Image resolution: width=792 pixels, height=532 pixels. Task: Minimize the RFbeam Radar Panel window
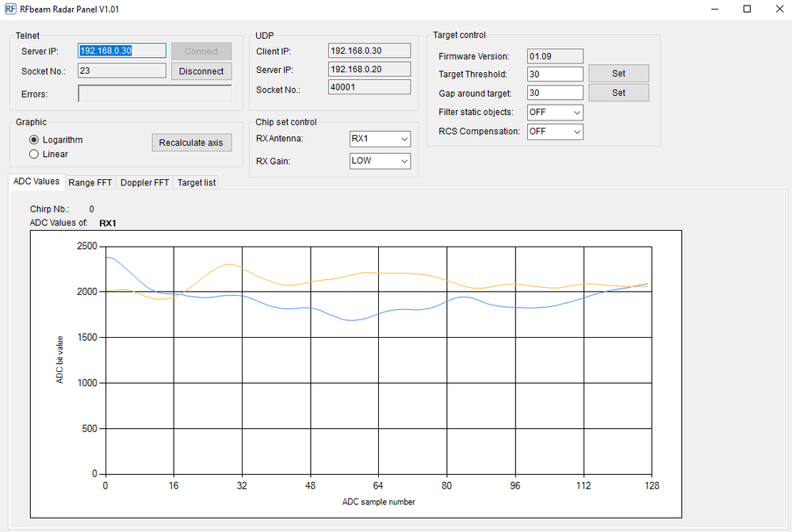pos(714,9)
